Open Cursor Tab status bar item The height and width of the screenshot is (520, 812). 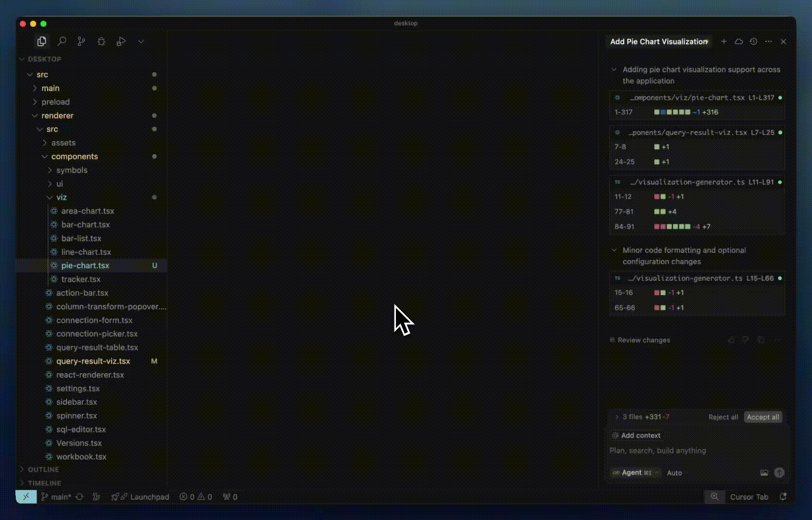point(749,497)
